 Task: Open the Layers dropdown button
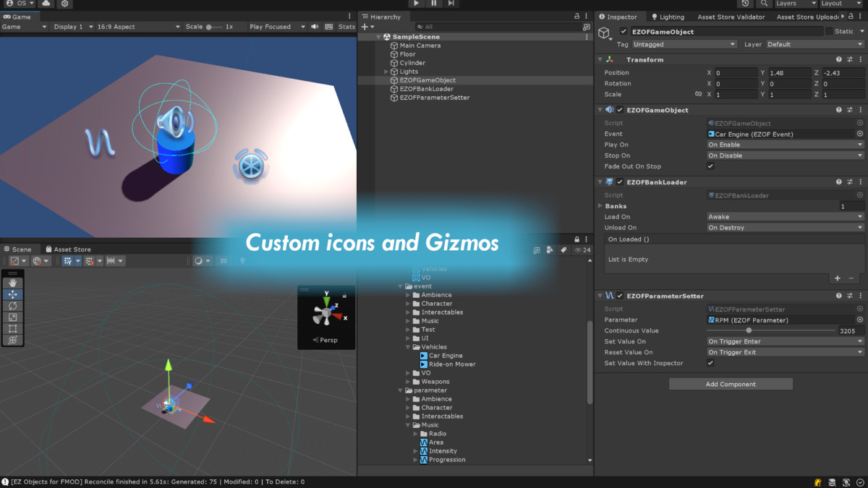(795, 4)
